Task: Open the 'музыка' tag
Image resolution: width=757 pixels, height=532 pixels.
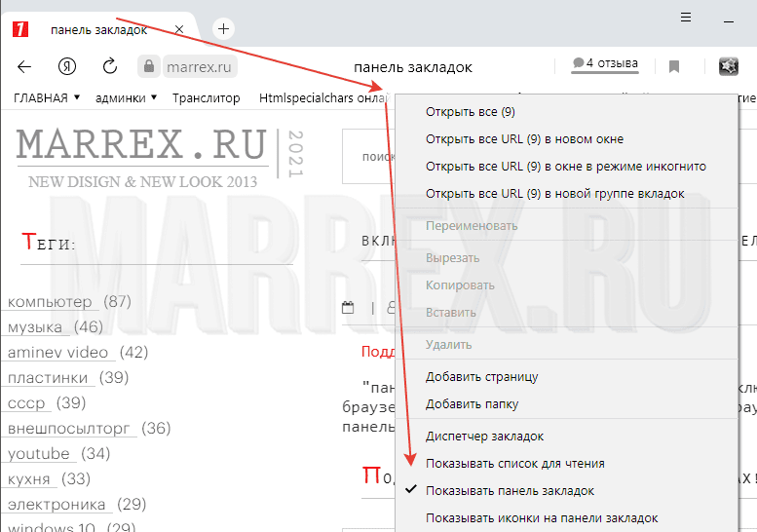Action: click(35, 326)
